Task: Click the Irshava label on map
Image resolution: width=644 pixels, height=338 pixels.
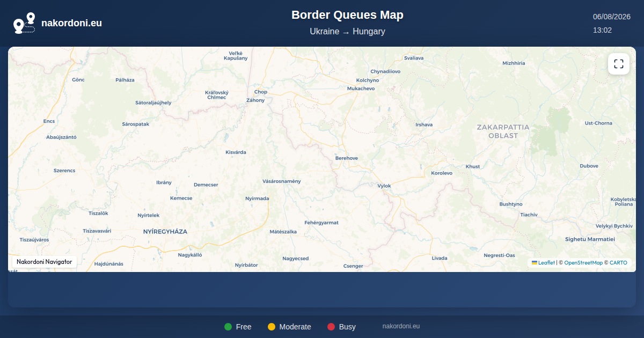Action: (424, 124)
